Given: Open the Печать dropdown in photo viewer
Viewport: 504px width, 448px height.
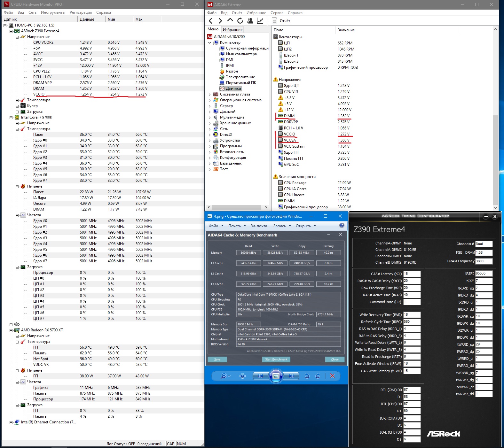Looking at the screenshot, I should 237,226.
